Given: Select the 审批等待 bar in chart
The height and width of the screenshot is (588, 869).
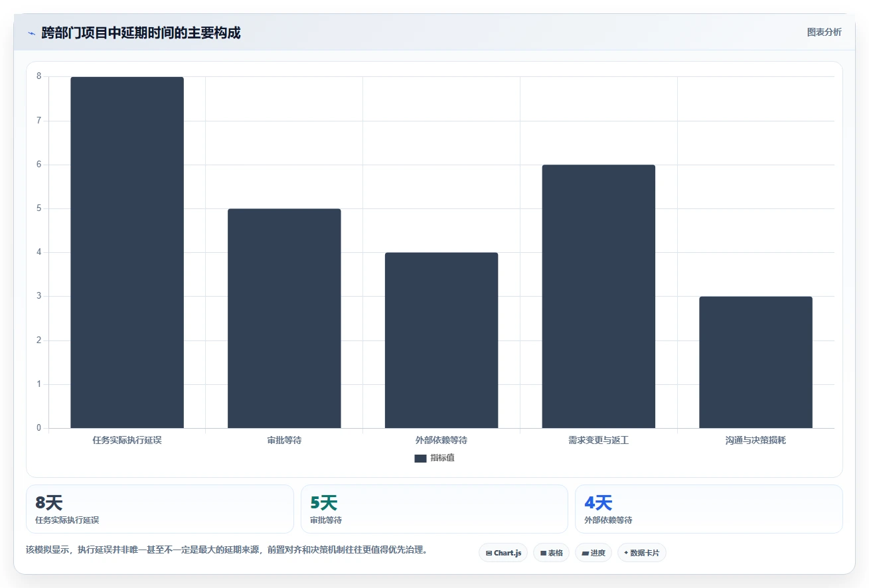Looking at the screenshot, I should pyautogui.click(x=284, y=319).
